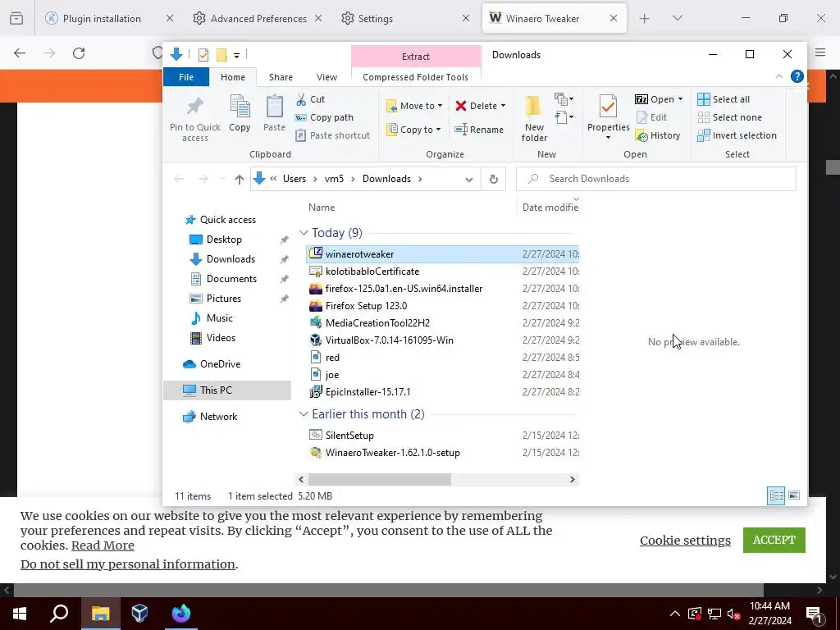Click the 7z Open button
Viewport: 840px width, 630px height.
[x=659, y=99]
